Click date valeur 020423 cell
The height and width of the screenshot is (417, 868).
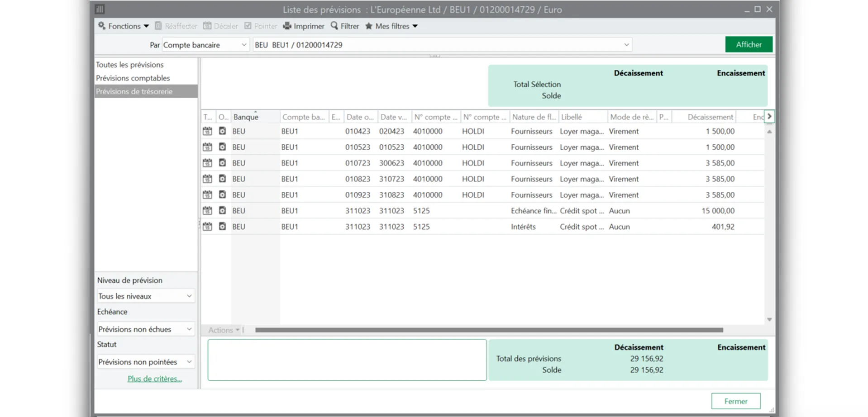click(394, 131)
